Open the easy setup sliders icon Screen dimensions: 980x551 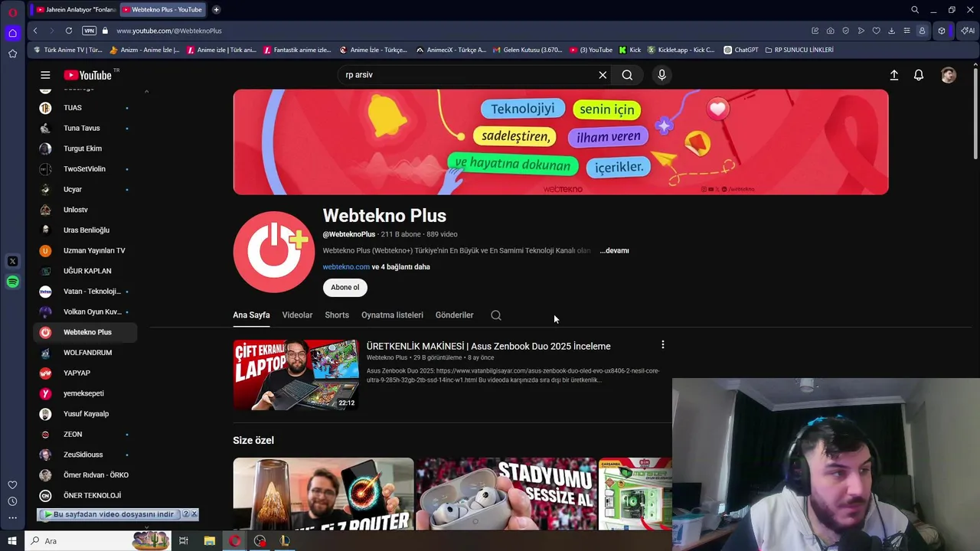pos(907,31)
